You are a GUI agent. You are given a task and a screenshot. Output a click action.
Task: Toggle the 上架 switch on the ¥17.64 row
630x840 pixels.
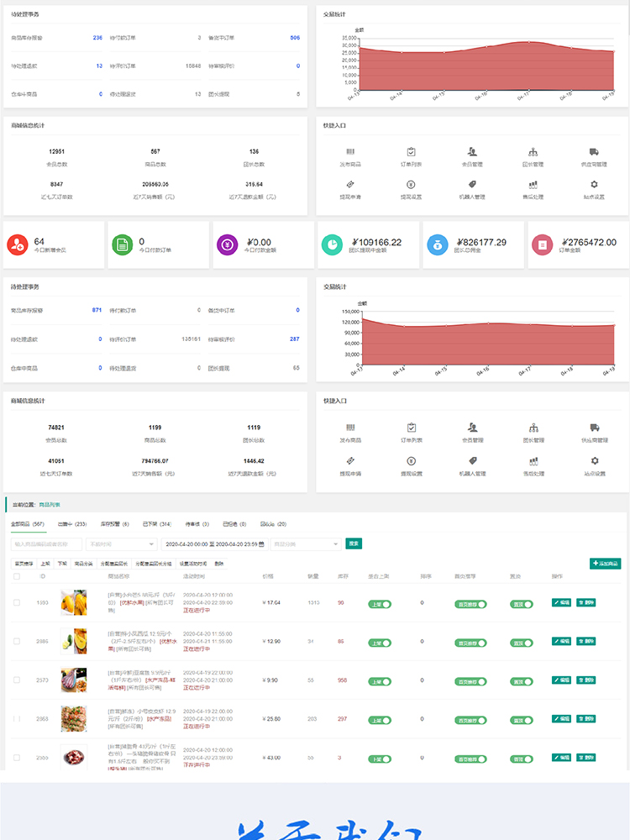380,604
